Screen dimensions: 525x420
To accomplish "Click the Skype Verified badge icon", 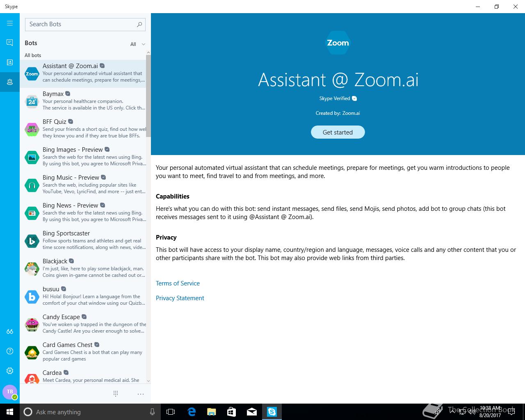I will 354,98.
